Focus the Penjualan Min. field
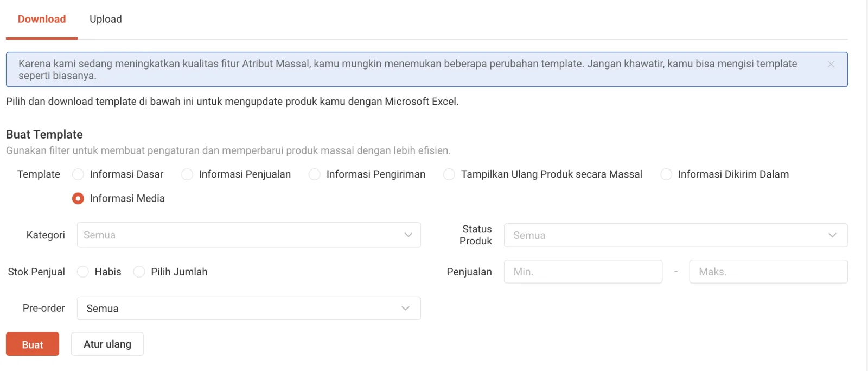 [x=583, y=272]
